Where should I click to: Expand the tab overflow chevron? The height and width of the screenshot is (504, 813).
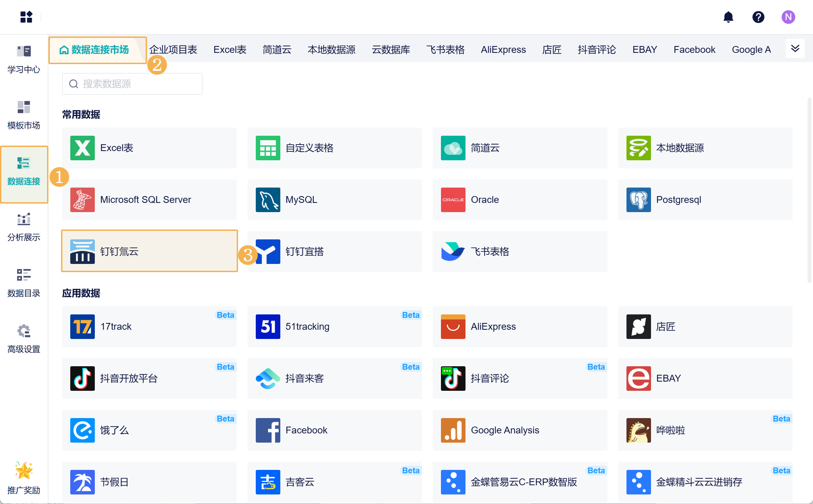(x=795, y=49)
